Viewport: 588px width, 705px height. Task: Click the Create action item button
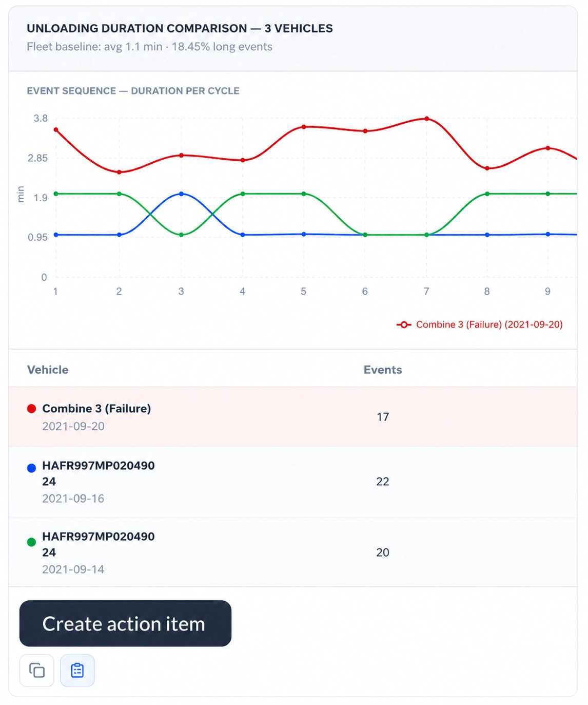click(x=125, y=623)
